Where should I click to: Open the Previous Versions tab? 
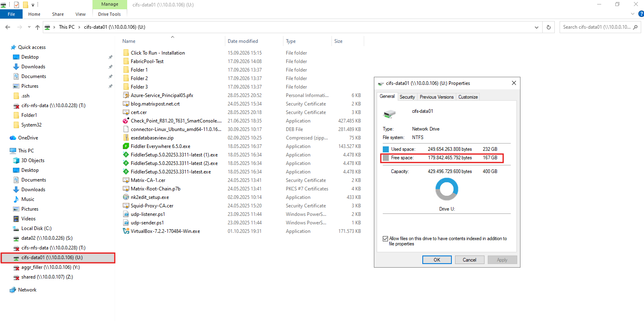pos(436,97)
